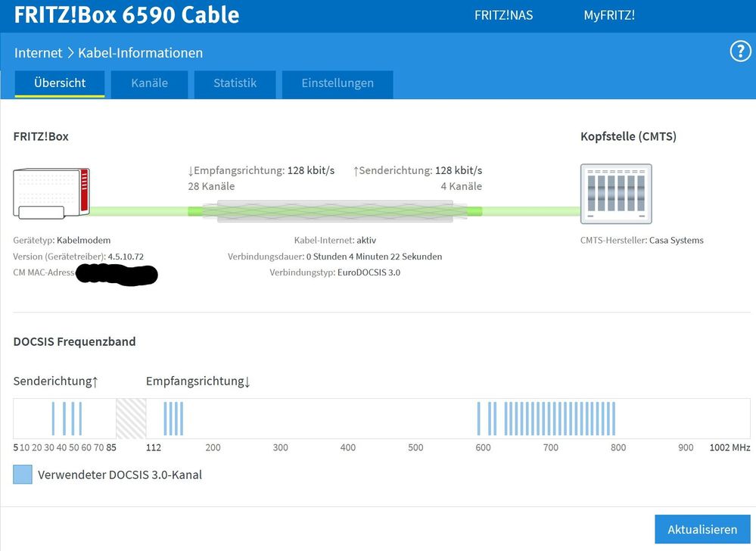756x551 pixels.
Task: Open the help question mark icon
Action: 740,51
